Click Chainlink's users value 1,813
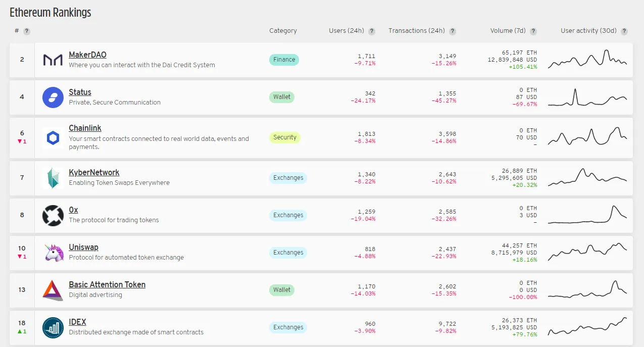 click(366, 134)
